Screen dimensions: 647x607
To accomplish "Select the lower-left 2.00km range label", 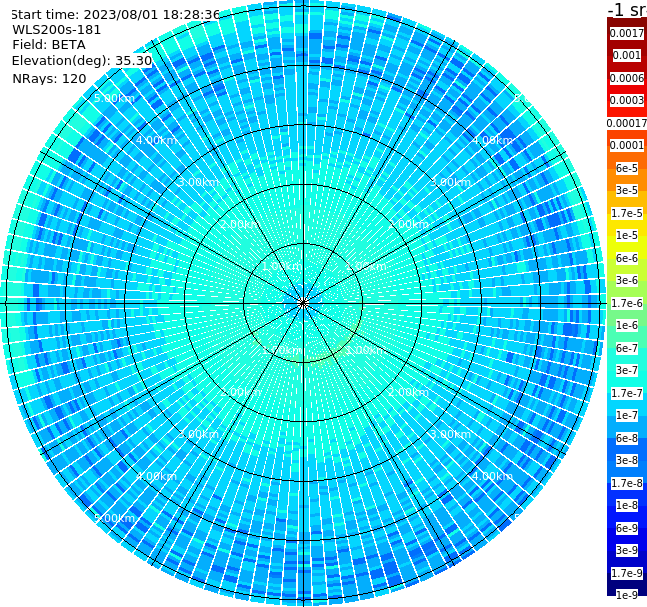I will (240, 392).
